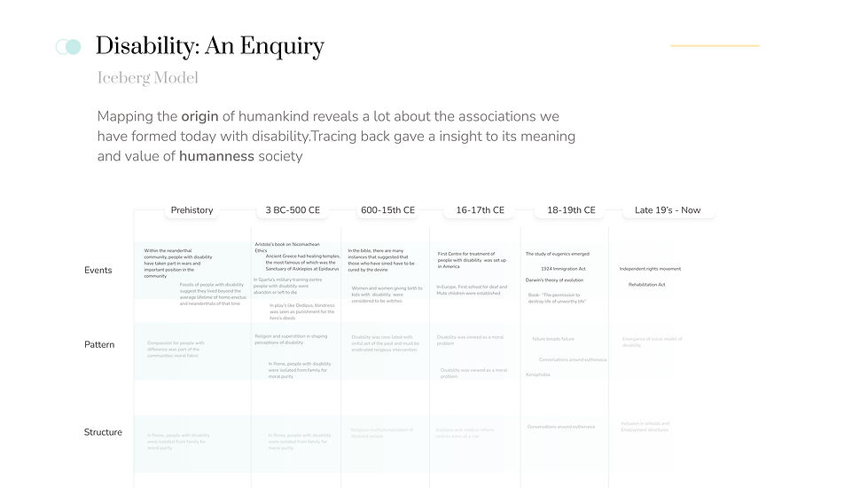Click the yellow accent line
The width and height of the screenshot is (868, 488).
coord(715,45)
